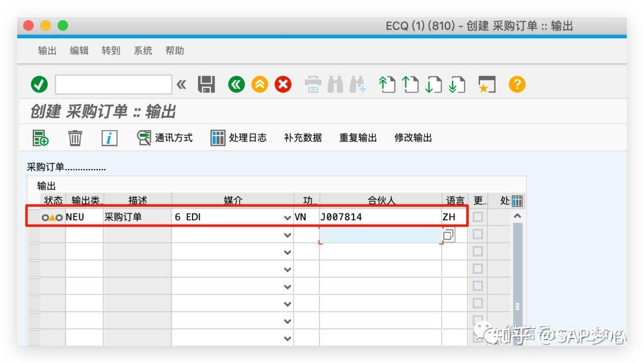Image resolution: width=644 pixels, height=363 pixels.
Task: Go to previous page icon
Action: click(x=410, y=85)
